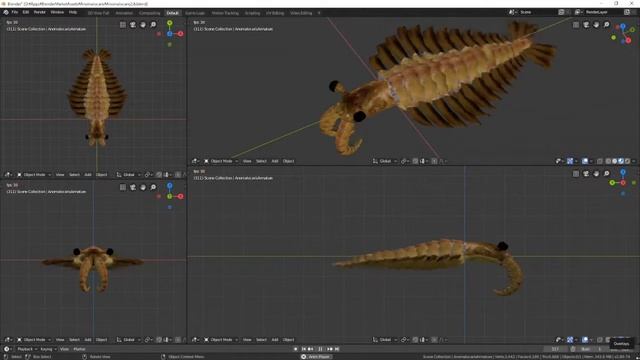Viewport: 640px width, 360px height.
Task: Toggle camera view icon in perspective viewport
Action: click(586, 25)
